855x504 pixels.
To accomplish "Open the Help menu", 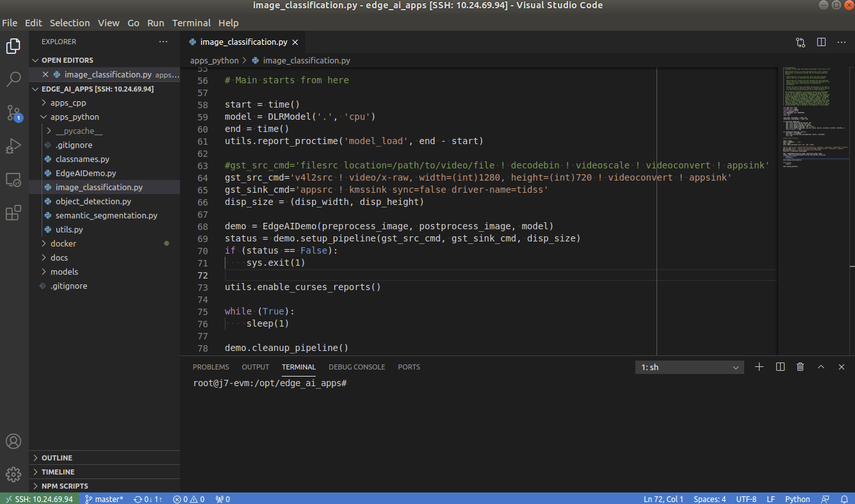I will 229,23.
